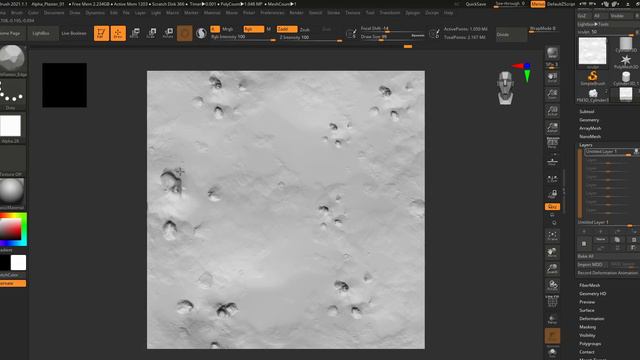Toggle Perspective distortion (Persp)
640x360 pixels.
click(x=552, y=144)
